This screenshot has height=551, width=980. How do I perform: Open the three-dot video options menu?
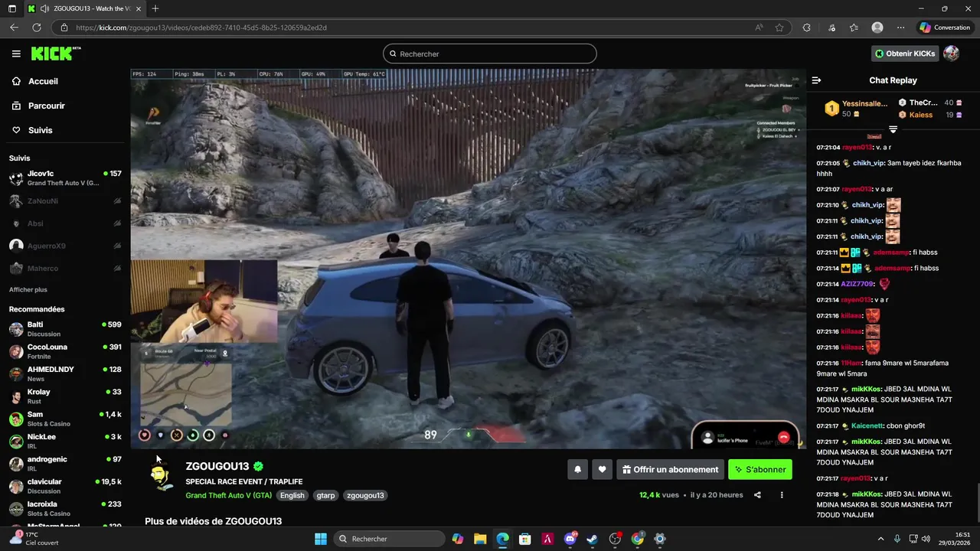(x=782, y=495)
